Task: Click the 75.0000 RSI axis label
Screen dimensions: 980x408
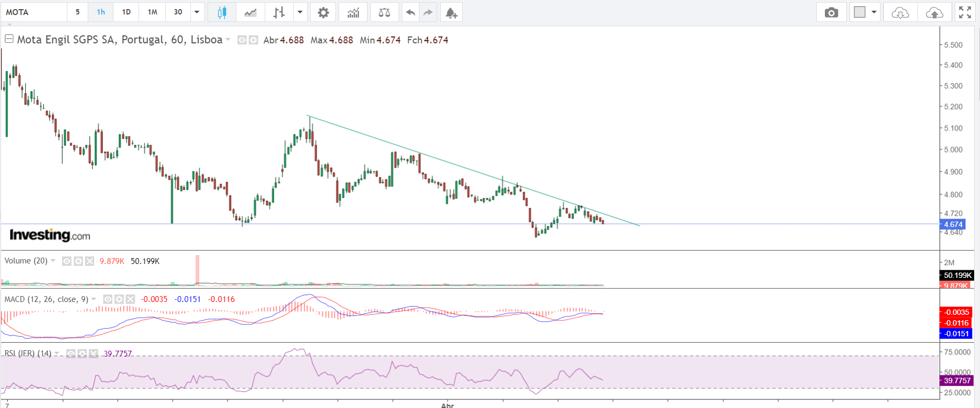Action: pos(958,352)
